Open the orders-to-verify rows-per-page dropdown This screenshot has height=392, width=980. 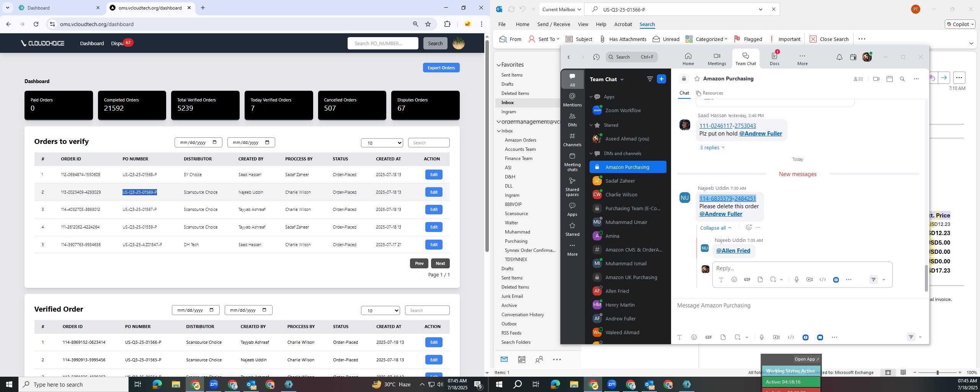(x=382, y=143)
